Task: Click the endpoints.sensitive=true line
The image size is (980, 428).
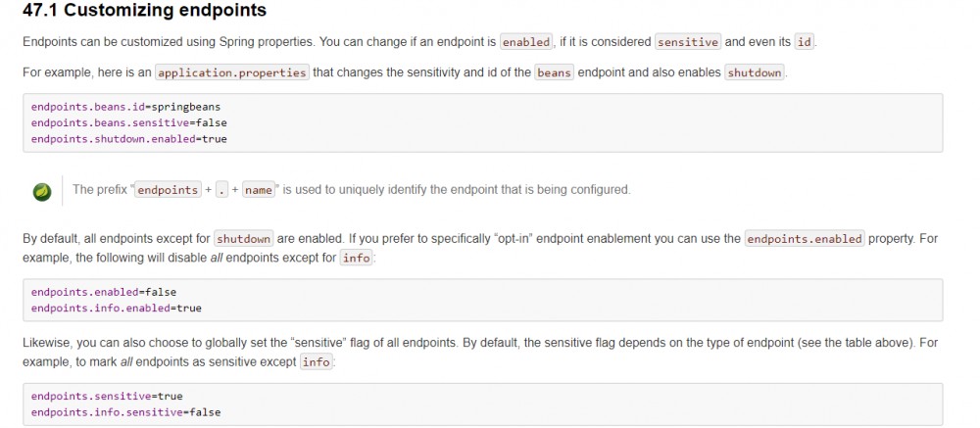Action: (x=106, y=396)
